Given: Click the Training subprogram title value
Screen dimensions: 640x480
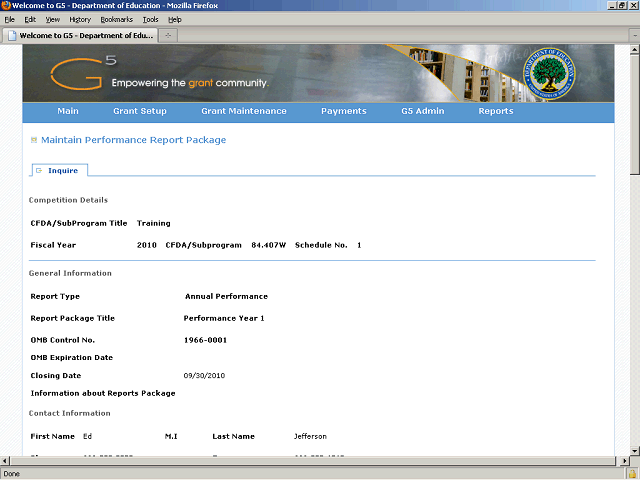Looking at the screenshot, I should tap(153, 223).
